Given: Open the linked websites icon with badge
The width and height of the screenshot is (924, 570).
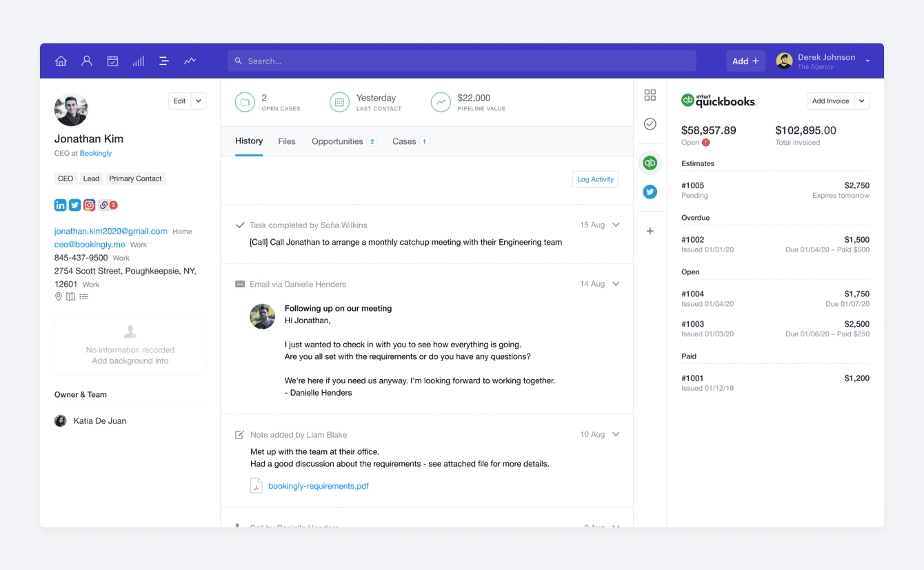Looking at the screenshot, I should [x=107, y=205].
